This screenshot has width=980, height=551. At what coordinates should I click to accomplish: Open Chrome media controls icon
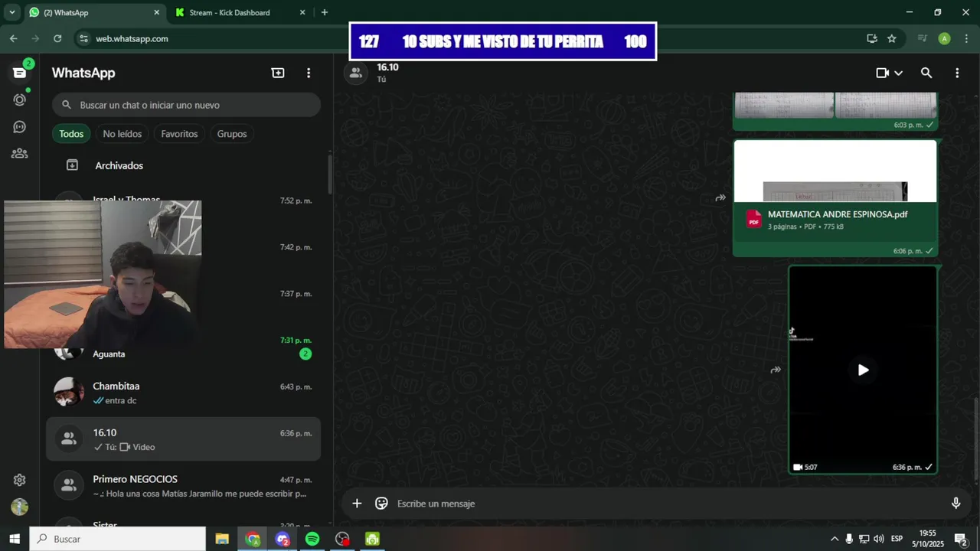(923, 38)
